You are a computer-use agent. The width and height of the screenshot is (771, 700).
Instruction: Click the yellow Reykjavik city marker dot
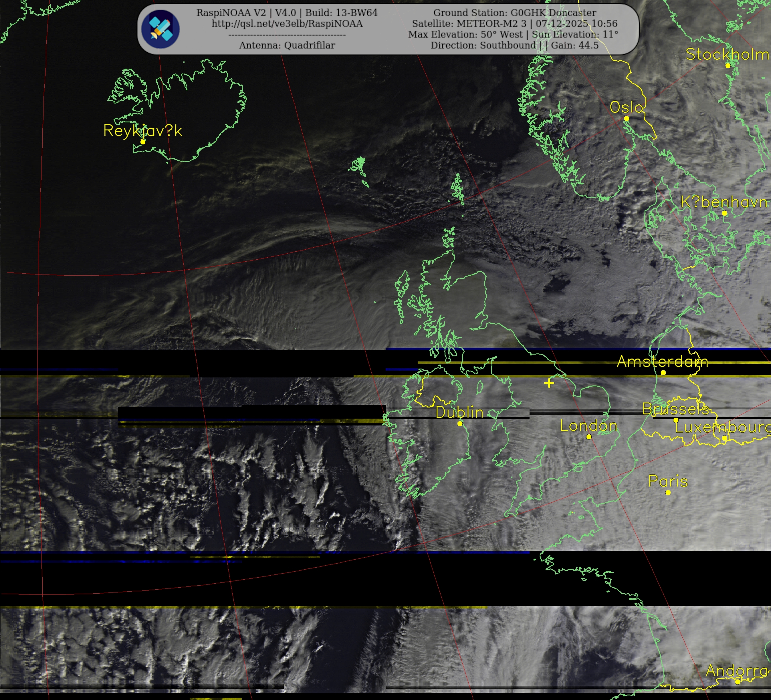143,142
